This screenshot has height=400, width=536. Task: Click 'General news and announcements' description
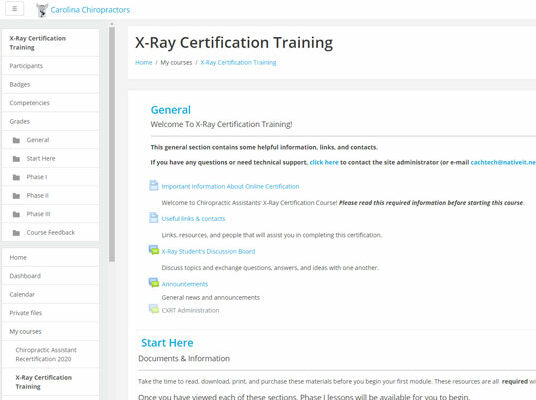coord(211,297)
